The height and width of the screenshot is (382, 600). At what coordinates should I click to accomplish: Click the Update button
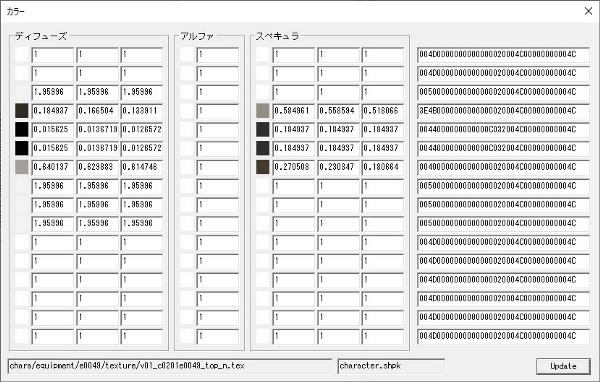click(x=563, y=366)
